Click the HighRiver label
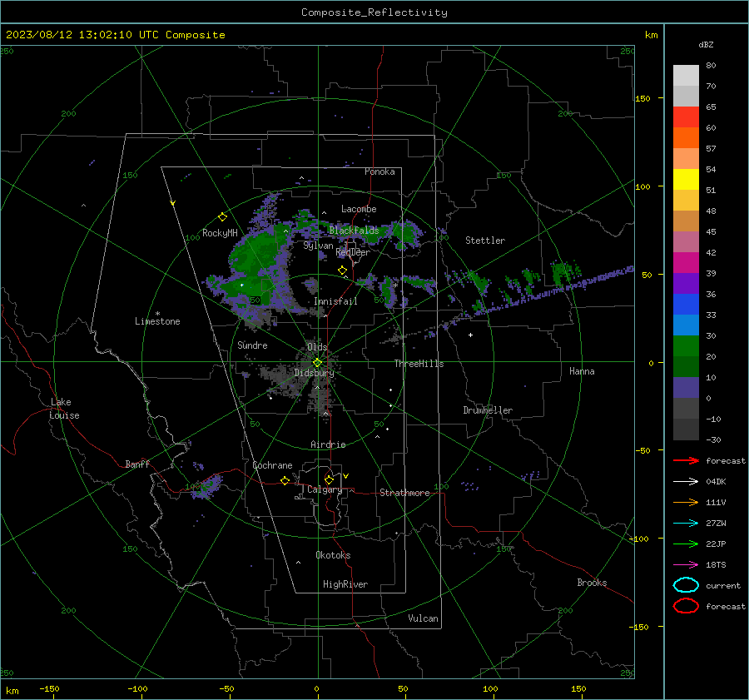Viewport: 749px width, 700px height. (345, 584)
